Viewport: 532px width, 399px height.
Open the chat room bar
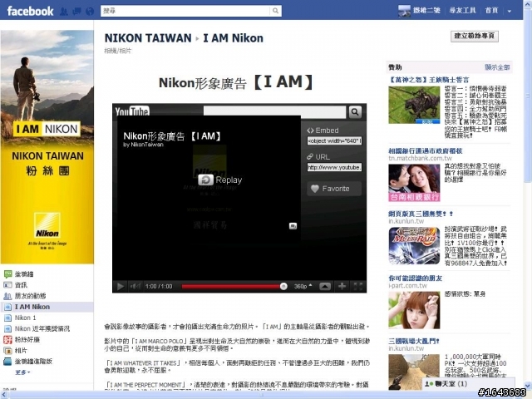pyautogui.click(x=468, y=384)
